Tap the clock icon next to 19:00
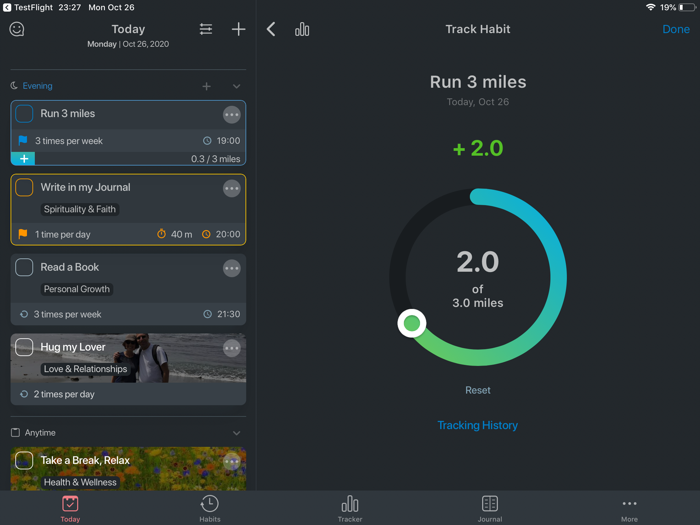 (207, 141)
